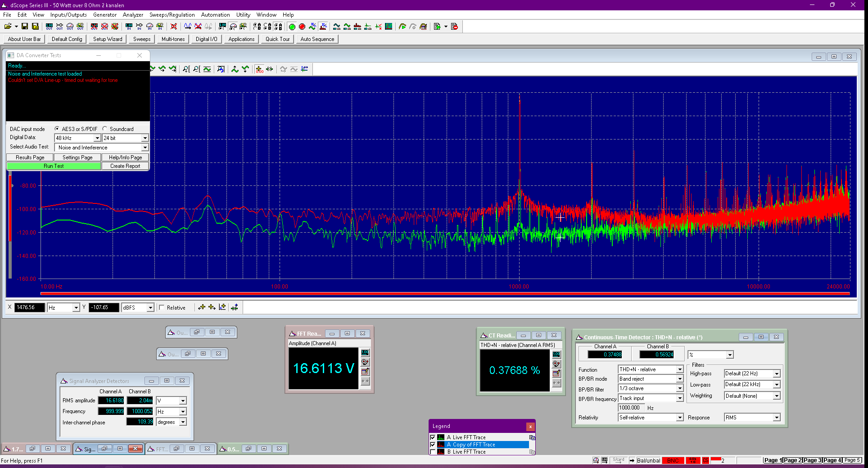The width and height of the screenshot is (868, 468).
Task: Expand the Function THD+N relative dropdown
Action: [x=680, y=369]
